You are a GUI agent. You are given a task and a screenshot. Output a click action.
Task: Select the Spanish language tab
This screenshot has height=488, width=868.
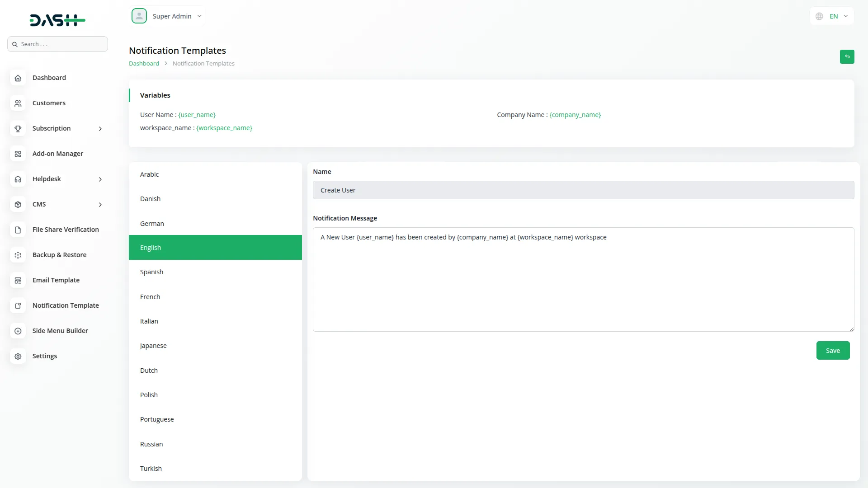(x=215, y=272)
